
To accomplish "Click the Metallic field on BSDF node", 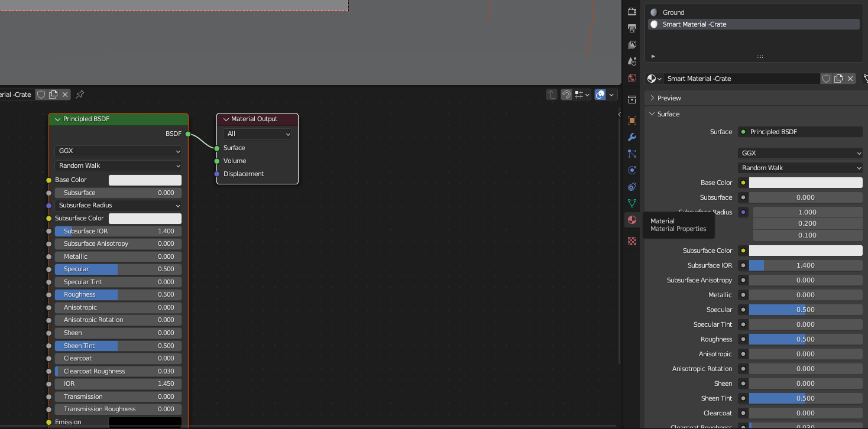I will coord(118,256).
